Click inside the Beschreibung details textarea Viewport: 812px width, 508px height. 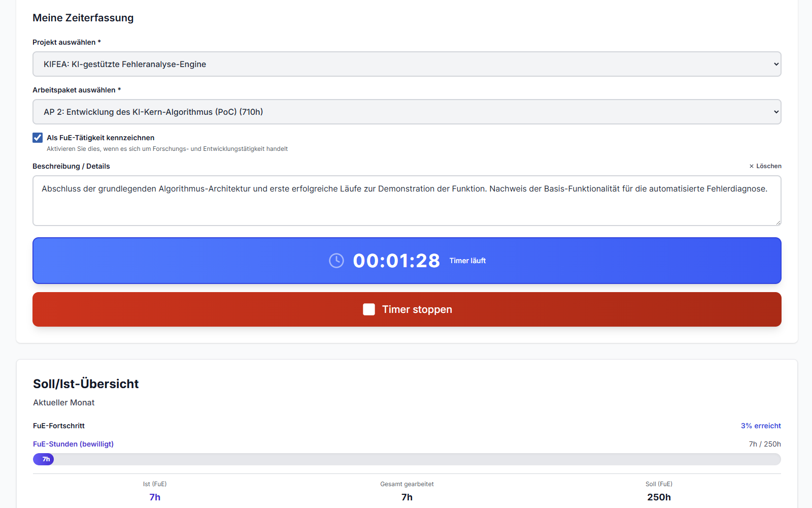406,201
